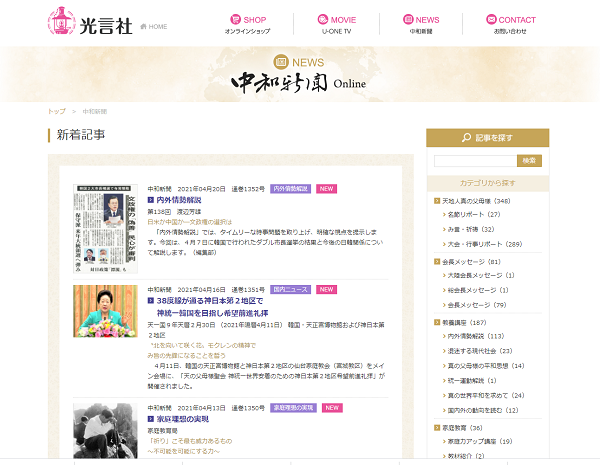The image size is (600, 465).
Task: Click the square icon beside 家庭教育 (36)
Action: (x=437, y=427)
